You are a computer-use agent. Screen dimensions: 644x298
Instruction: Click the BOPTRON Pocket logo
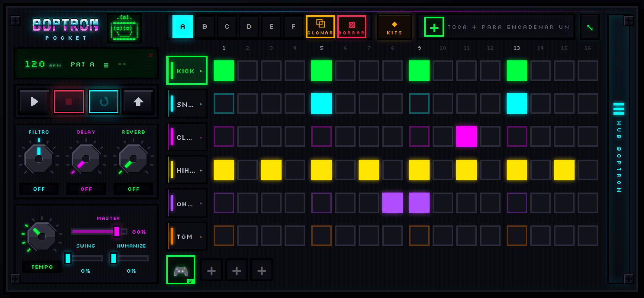coord(66,29)
